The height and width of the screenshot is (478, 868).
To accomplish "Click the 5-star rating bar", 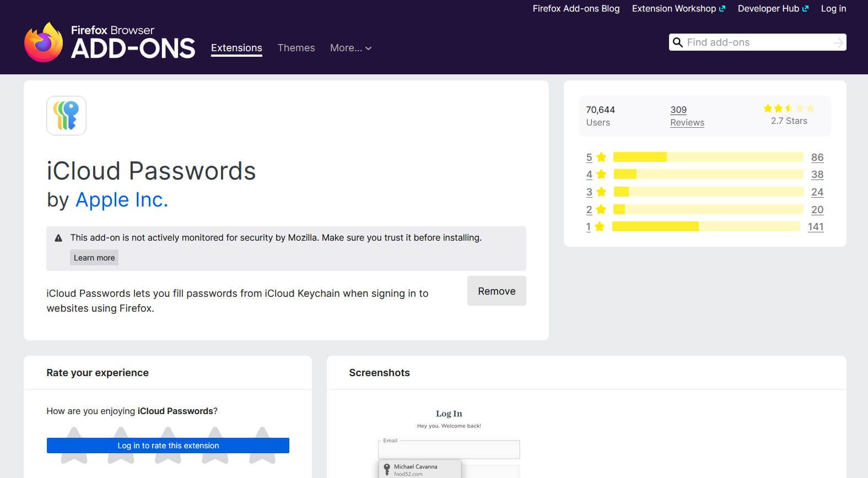I will pos(708,157).
